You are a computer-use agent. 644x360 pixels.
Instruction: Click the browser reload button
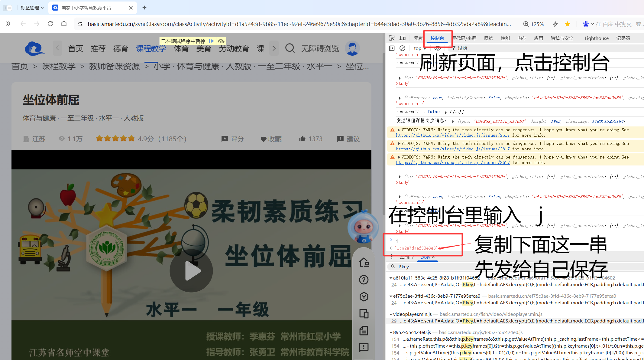[50, 24]
